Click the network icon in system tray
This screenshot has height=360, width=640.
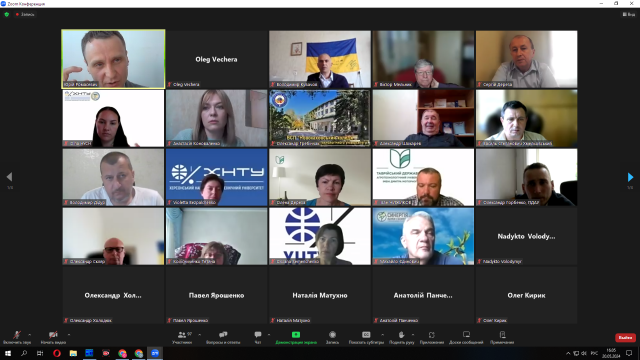pyautogui.click(x=576, y=353)
